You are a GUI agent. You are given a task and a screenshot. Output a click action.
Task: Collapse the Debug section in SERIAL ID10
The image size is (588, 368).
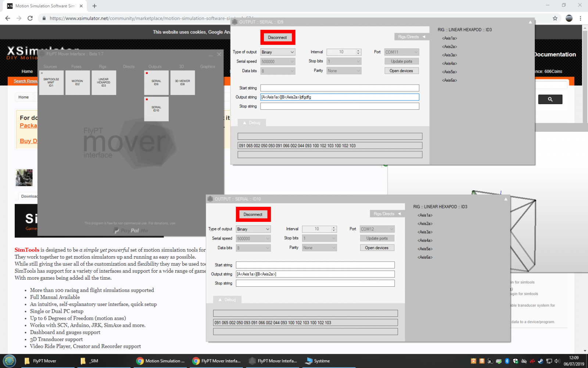tap(227, 300)
